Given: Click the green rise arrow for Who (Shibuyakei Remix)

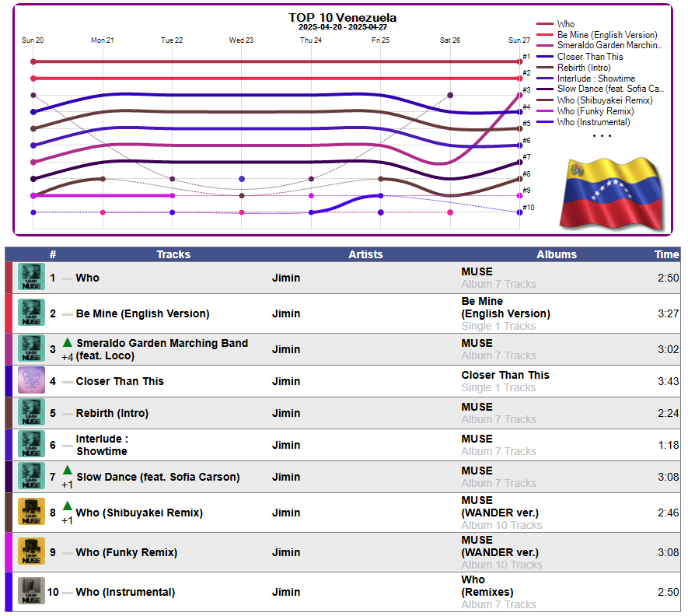Looking at the screenshot, I should pos(67,506).
